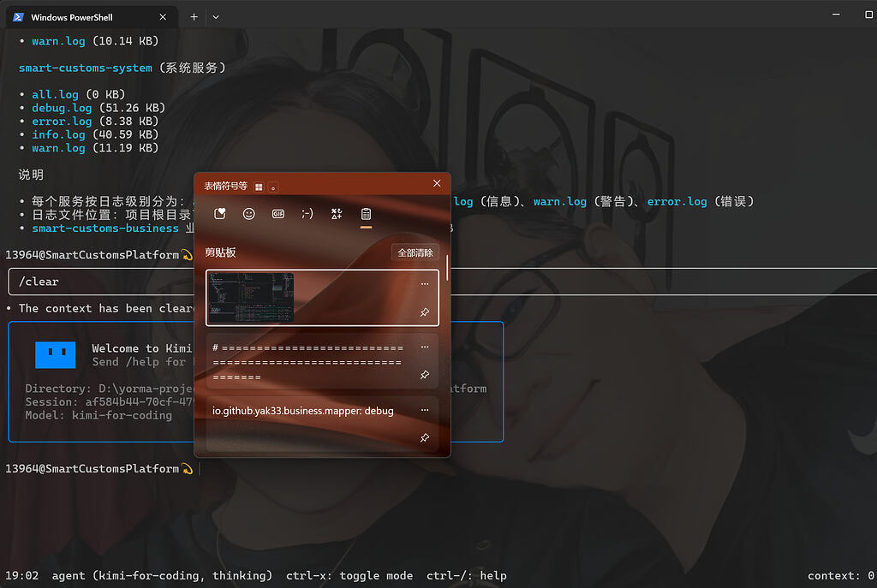Click the 'Directory: D:\yorma-proje' line
The width and height of the screenshot is (877, 588).
point(110,389)
